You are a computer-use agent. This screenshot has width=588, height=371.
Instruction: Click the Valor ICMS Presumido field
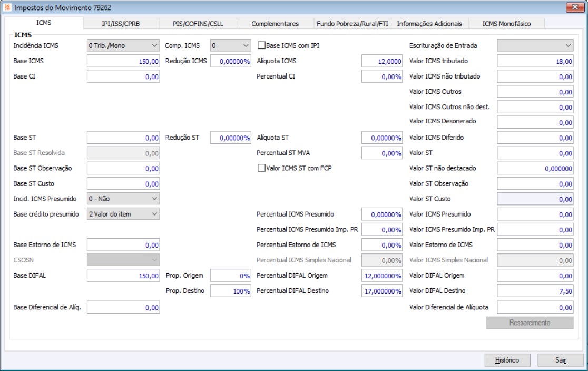535,214
